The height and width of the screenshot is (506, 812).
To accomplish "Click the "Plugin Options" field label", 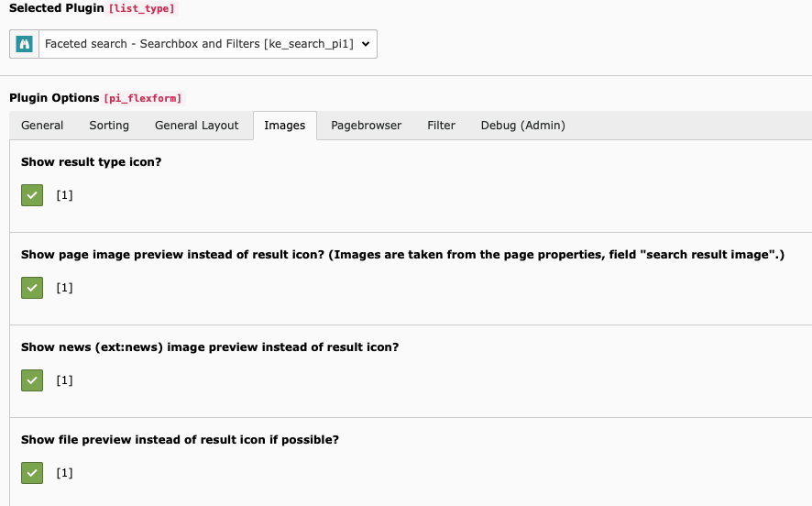I will click(54, 98).
